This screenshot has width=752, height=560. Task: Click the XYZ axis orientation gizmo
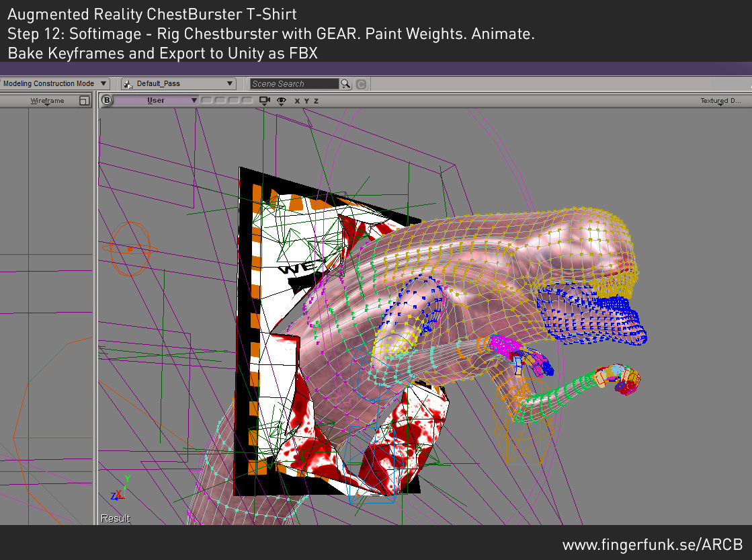[120, 489]
